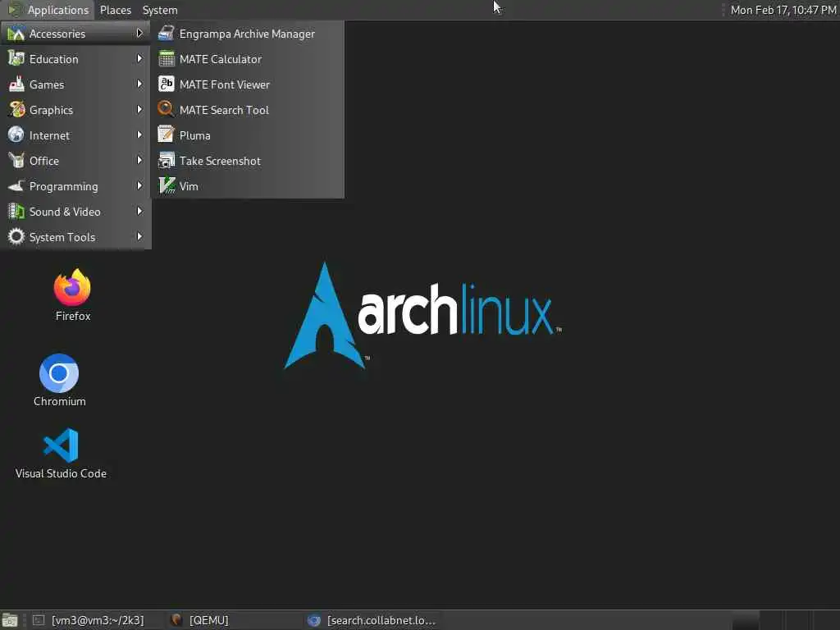
Task: Click the 'MATE Font Viewer' label
Action: [x=225, y=84]
